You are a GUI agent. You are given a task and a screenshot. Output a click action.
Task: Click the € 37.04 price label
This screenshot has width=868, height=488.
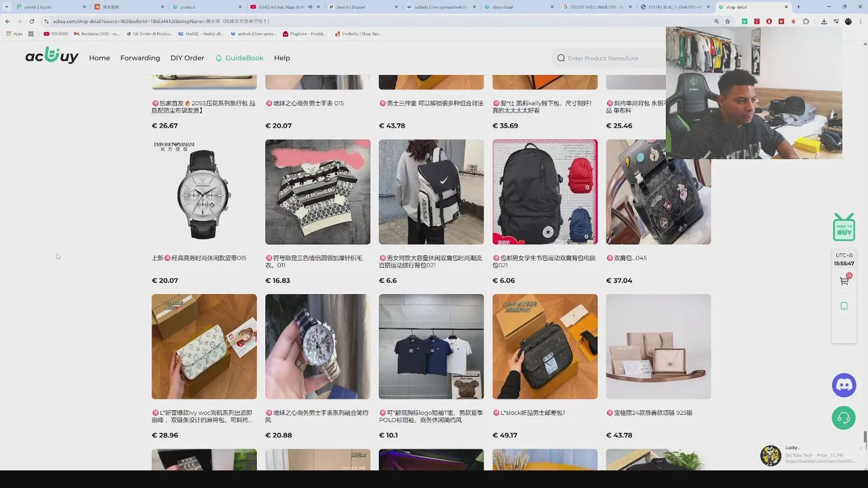tap(619, 281)
